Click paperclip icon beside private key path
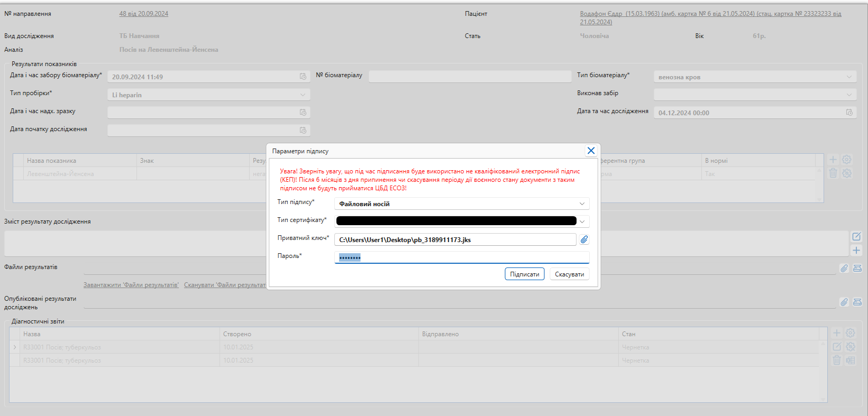 (x=584, y=239)
